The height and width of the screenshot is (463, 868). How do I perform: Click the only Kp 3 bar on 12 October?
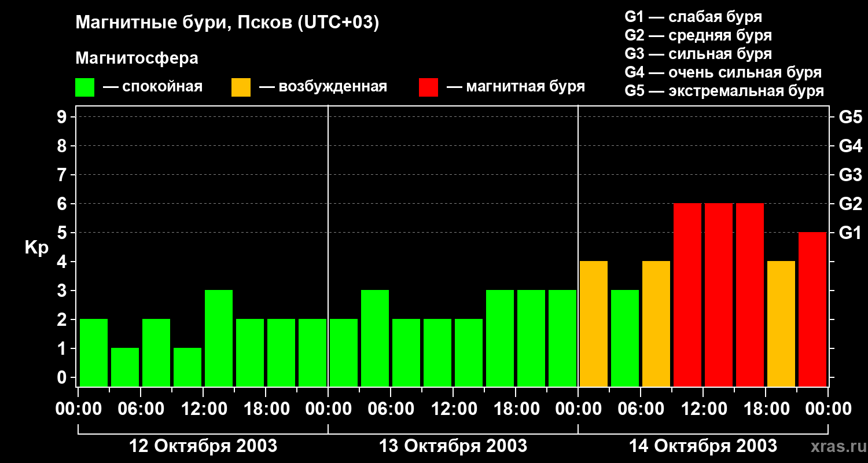pos(219,338)
